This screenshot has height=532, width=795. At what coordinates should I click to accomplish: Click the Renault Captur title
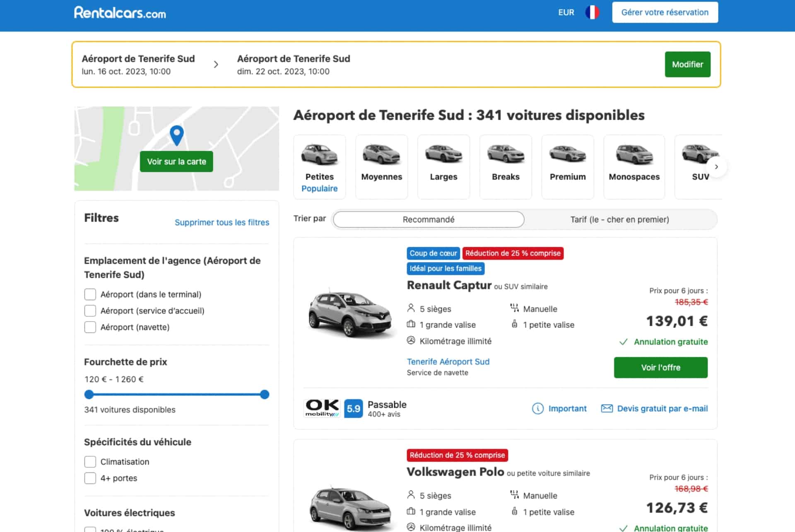click(449, 285)
